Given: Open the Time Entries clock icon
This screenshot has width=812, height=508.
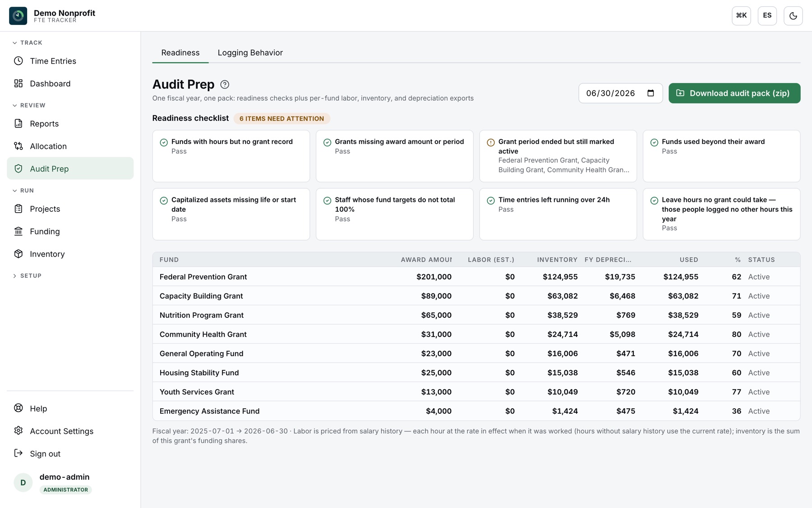Looking at the screenshot, I should [18, 61].
